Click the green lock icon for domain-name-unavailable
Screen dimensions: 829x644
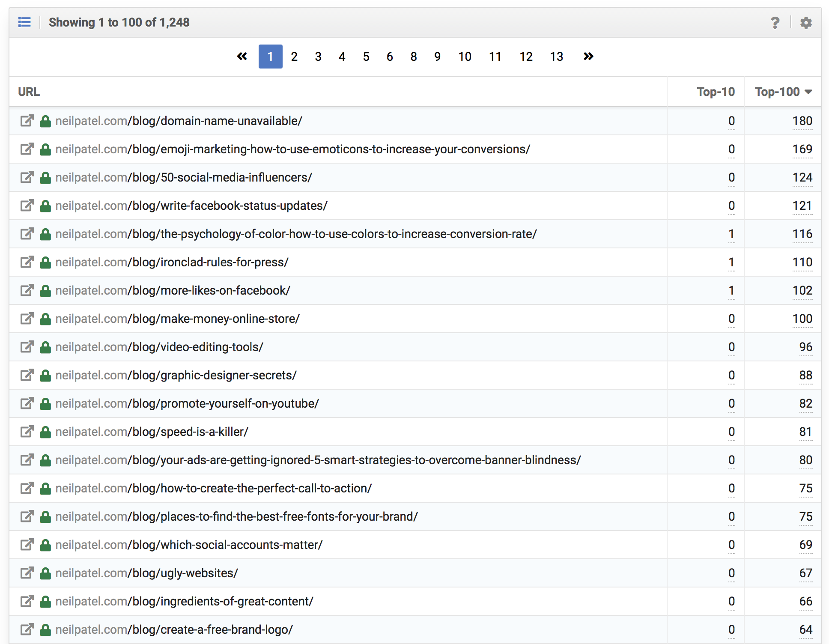[45, 121]
